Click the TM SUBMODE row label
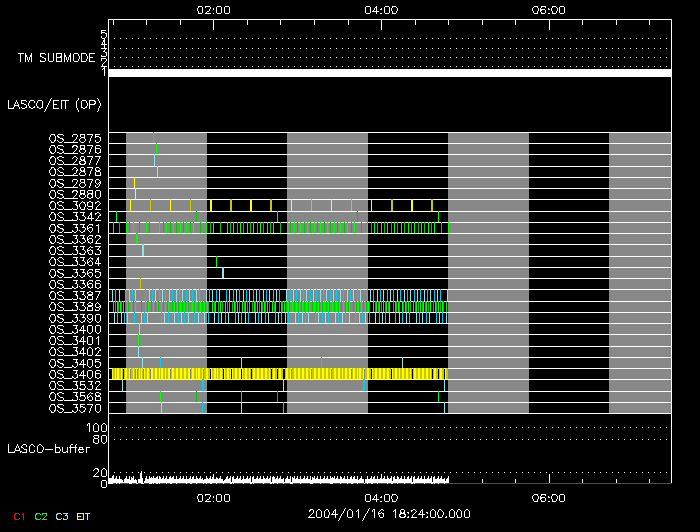700x532 pixels. coord(55,57)
